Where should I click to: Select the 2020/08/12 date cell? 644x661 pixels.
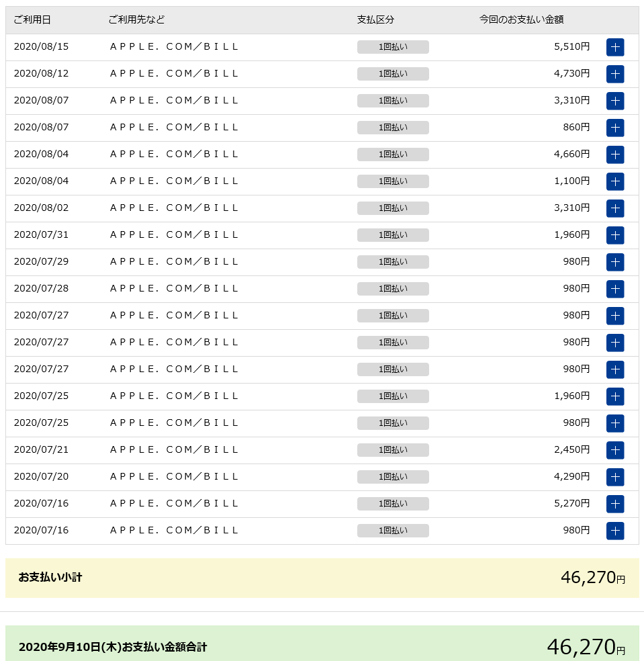coord(42,74)
